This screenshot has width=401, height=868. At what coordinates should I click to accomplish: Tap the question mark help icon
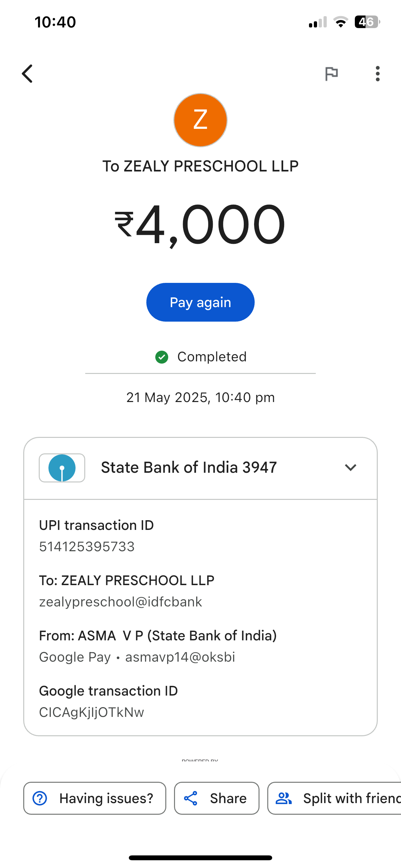click(40, 798)
